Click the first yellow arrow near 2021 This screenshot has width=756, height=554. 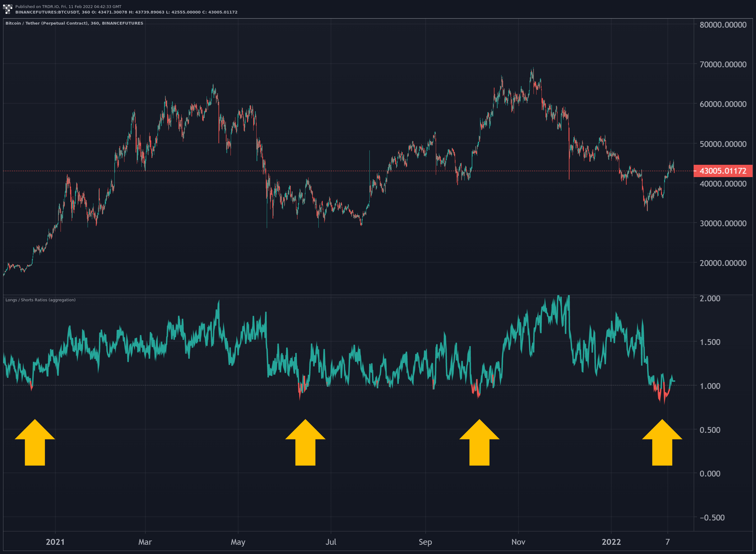click(x=35, y=443)
